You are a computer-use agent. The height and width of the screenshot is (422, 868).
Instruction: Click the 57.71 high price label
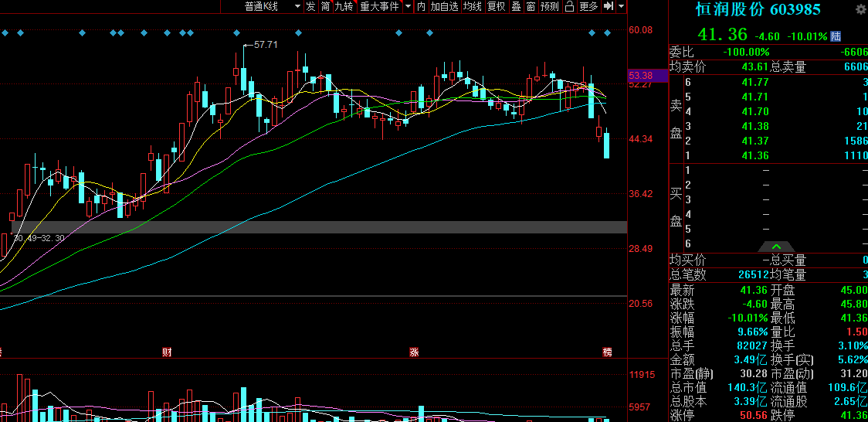pyautogui.click(x=266, y=45)
